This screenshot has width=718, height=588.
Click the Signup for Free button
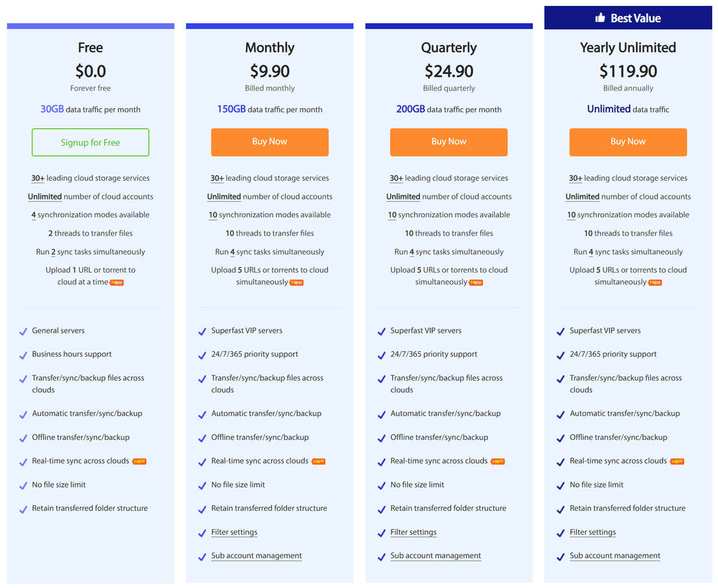tap(90, 142)
